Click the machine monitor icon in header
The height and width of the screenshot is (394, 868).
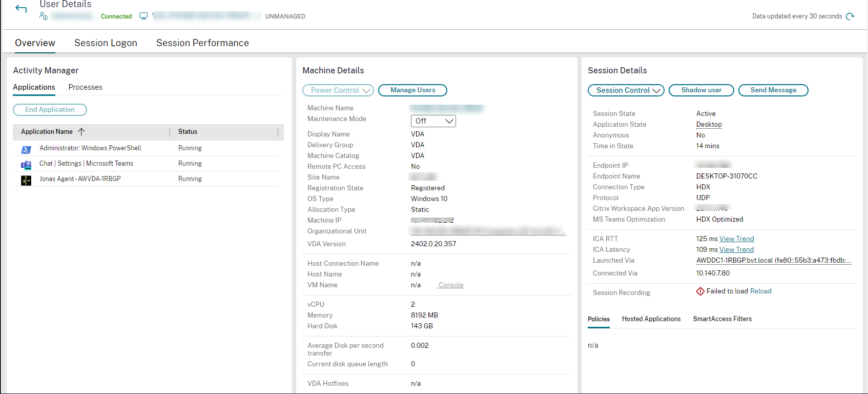[x=143, y=16]
